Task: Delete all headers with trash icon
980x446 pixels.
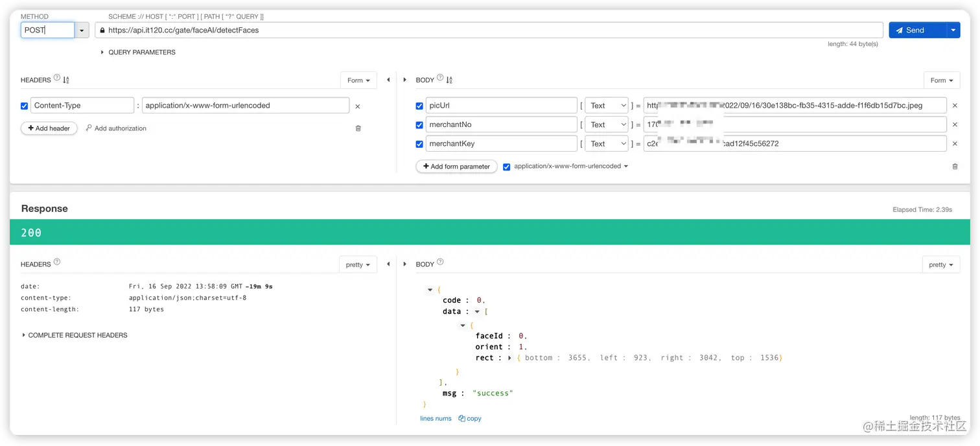Action: coord(358,128)
